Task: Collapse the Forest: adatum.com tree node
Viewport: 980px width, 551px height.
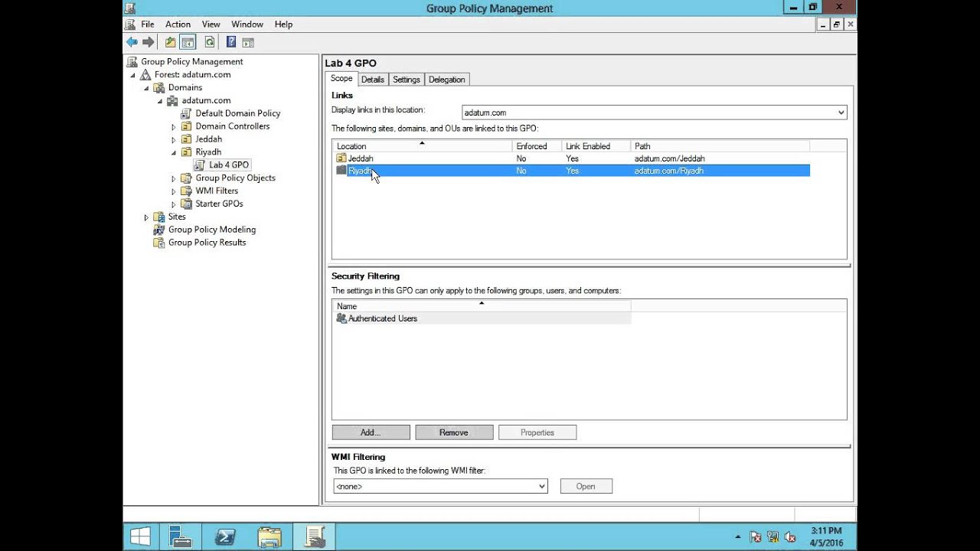Action: (133, 75)
